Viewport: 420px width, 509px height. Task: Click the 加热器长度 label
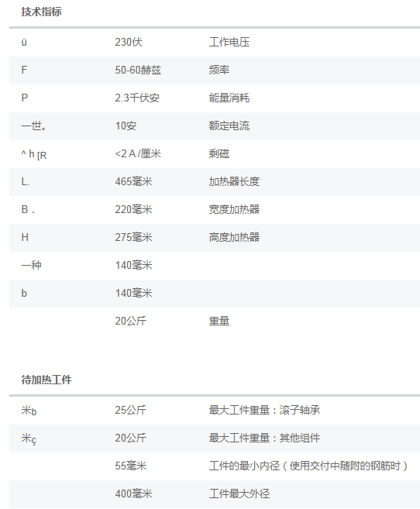coord(234,182)
